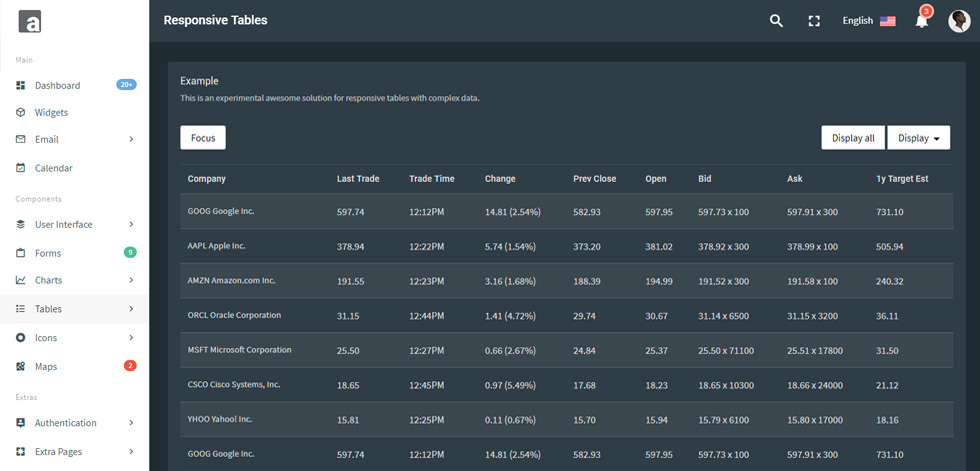
Task: Click the green 9 badge on Forms
Action: (x=130, y=252)
